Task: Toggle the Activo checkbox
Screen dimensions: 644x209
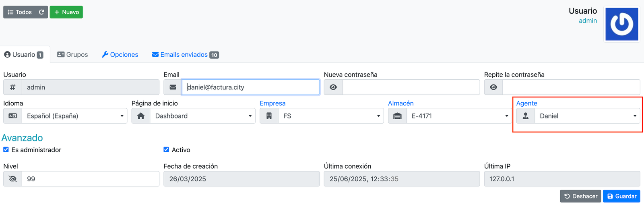Action: click(166, 149)
